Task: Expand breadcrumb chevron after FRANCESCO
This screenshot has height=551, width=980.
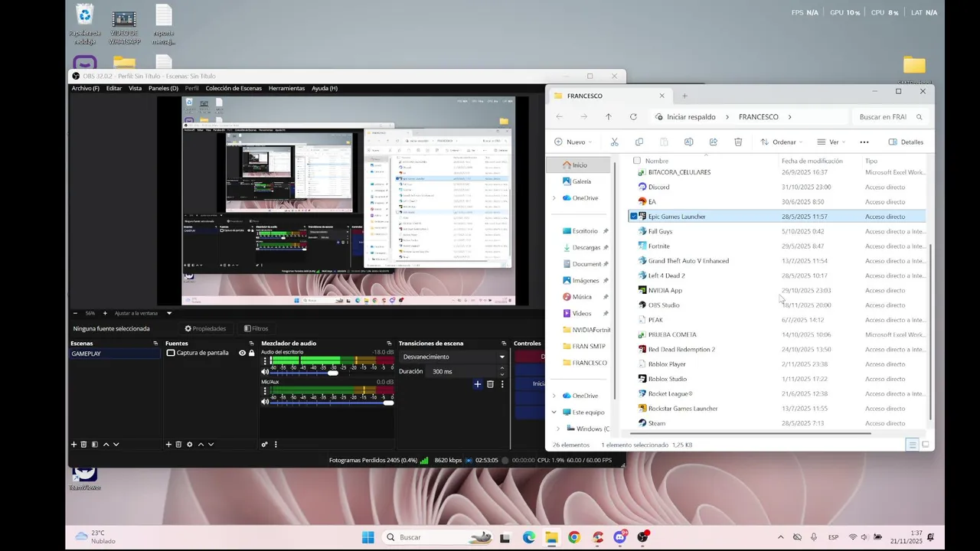Action: (x=789, y=117)
